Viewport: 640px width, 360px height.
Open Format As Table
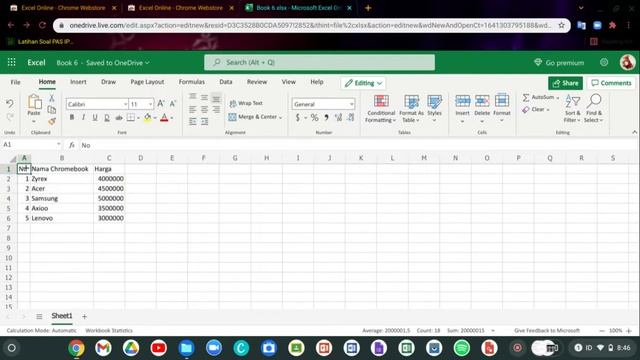tap(411, 109)
